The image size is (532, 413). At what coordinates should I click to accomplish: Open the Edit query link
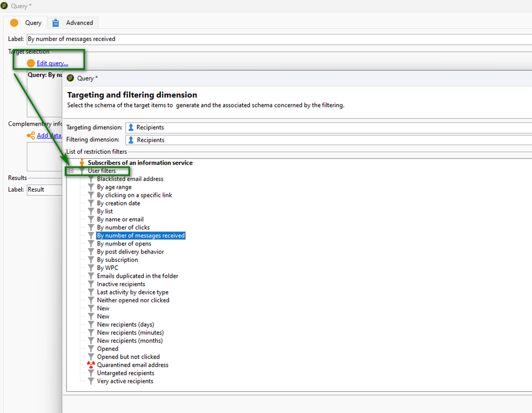(52, 63)
